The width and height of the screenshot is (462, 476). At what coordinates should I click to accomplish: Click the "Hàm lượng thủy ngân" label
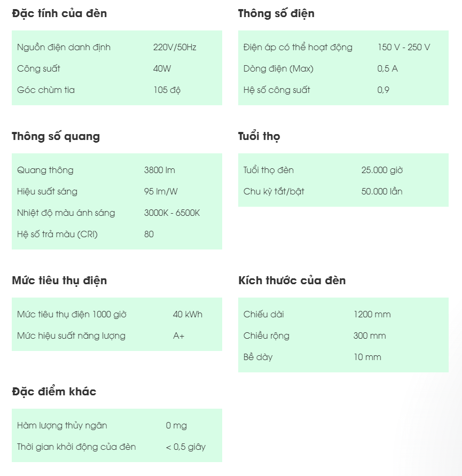(62, 426)
